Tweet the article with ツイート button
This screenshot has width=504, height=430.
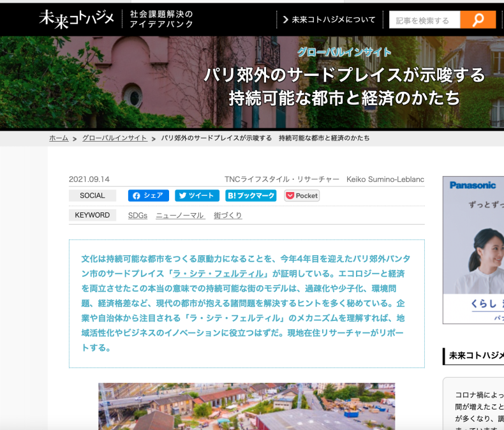click(197, 196)
